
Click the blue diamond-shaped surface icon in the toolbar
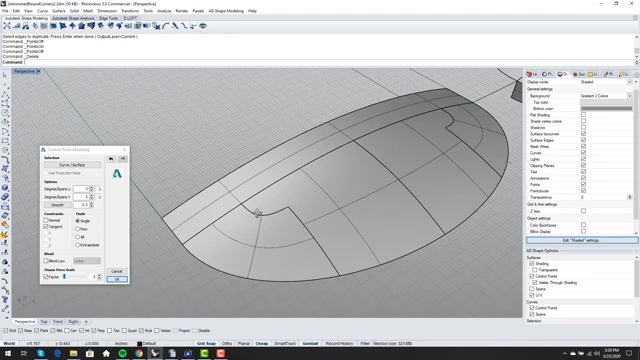[72, 26]
